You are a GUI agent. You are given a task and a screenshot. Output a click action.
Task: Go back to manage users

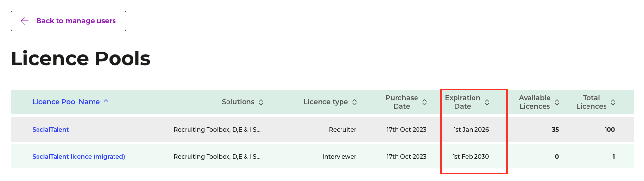pyautogui.click(x=69, y=21)
